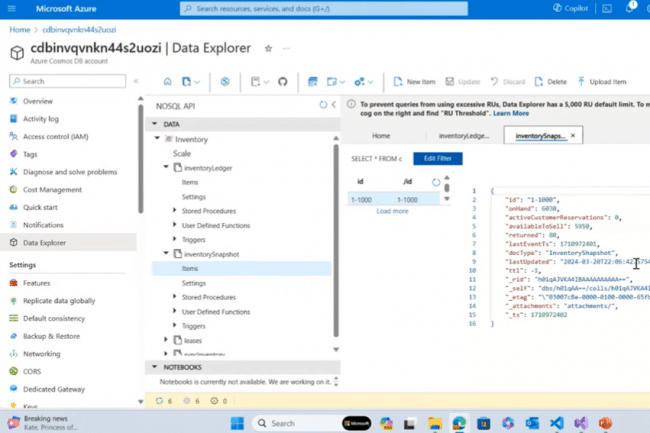Viewport: 650px width, 433px height.
Task: Collapse the NOSQL API resource pane
Action: [x=334, y=105]
